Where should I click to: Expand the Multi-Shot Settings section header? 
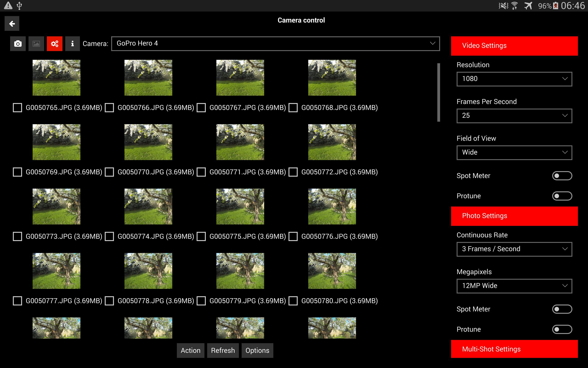click(x=514, y=349)
